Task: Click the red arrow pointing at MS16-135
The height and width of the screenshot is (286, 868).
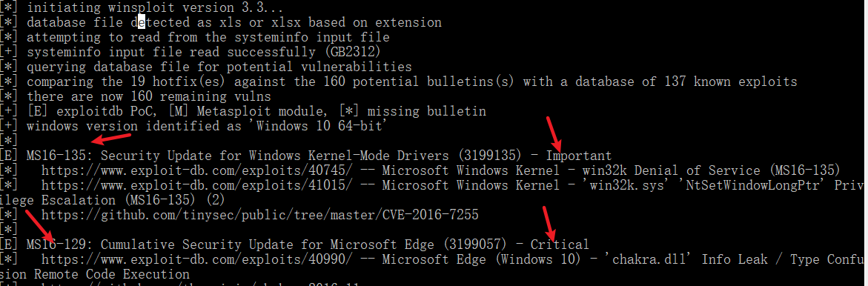Action: (x=110, y=139)
